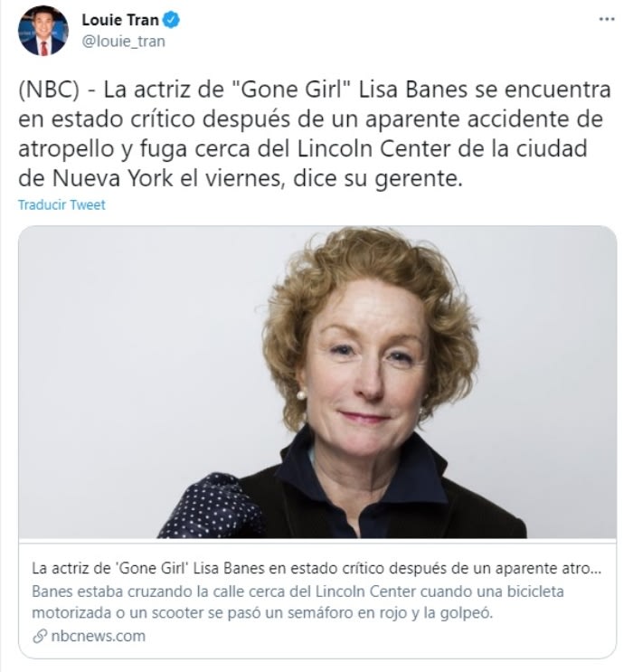Open the three-dot more options menu
633x672 pixels.
click(x=607, y=19)
